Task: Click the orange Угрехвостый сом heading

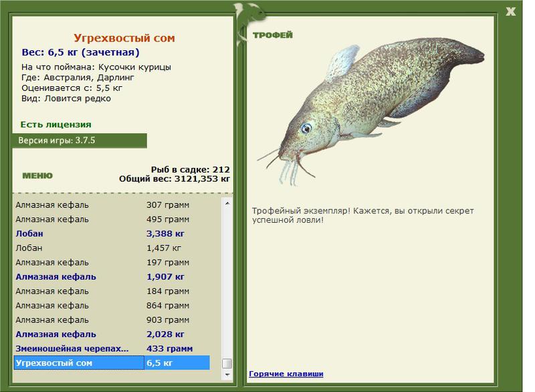Action: [124, 38]
